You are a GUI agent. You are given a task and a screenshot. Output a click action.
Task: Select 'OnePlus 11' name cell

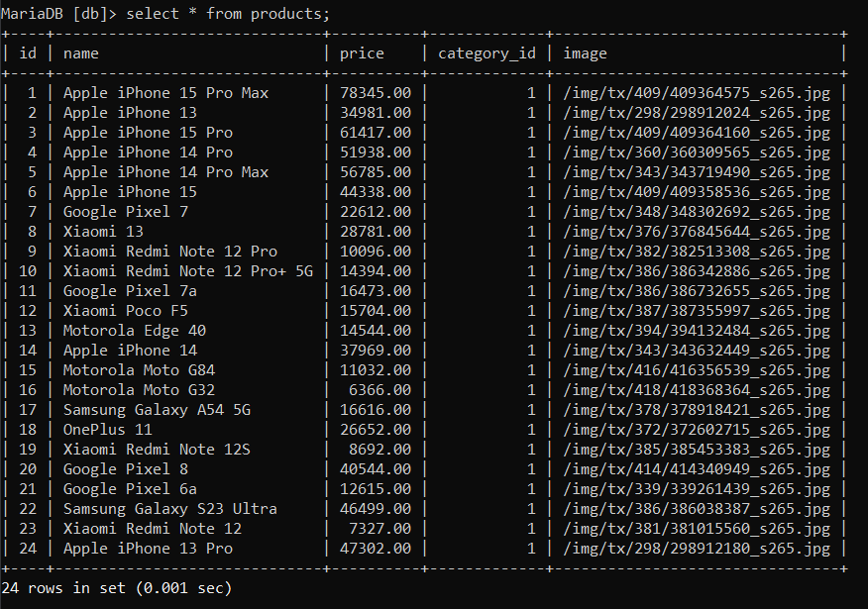tap(107, 430)
